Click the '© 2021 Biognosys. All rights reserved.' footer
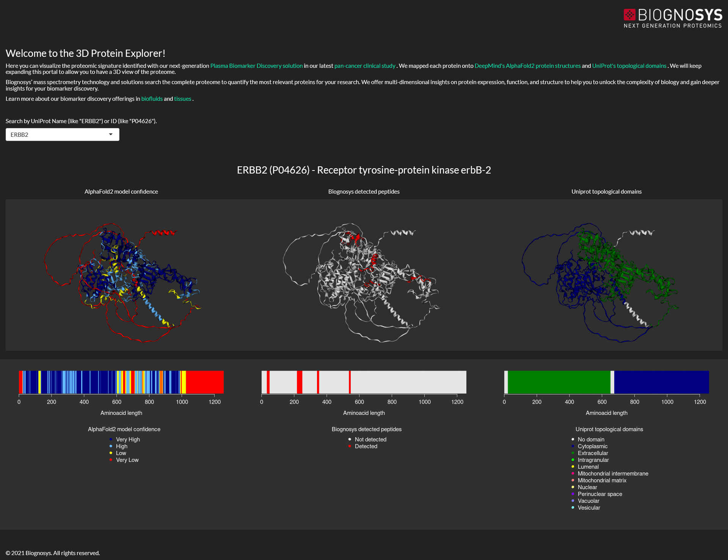728x560 pixels. tap(53, 553)
